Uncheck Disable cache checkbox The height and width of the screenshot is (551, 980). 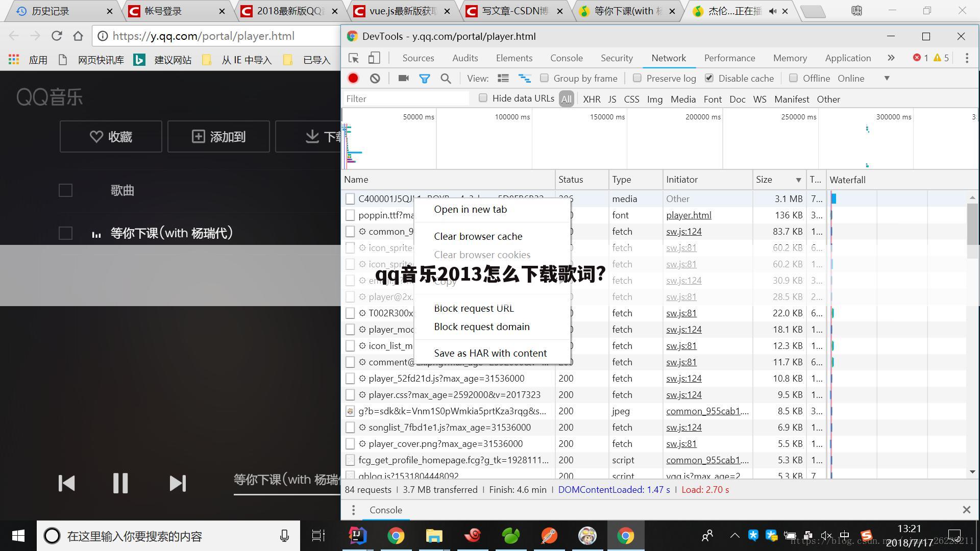(709, 78)
